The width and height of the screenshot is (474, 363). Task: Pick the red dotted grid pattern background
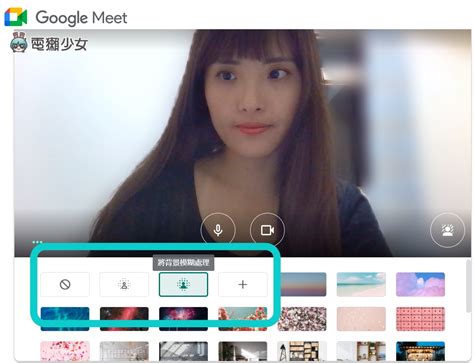[x=420, y=319]
